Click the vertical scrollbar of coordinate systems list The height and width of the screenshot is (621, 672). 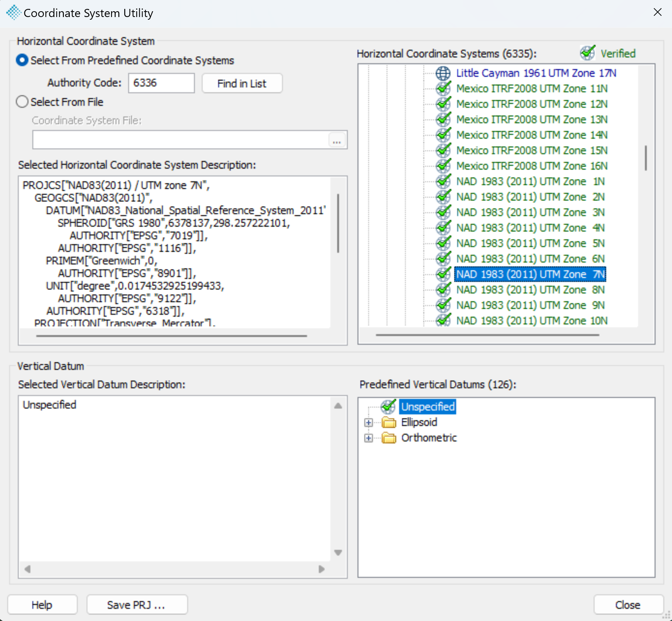646,158
